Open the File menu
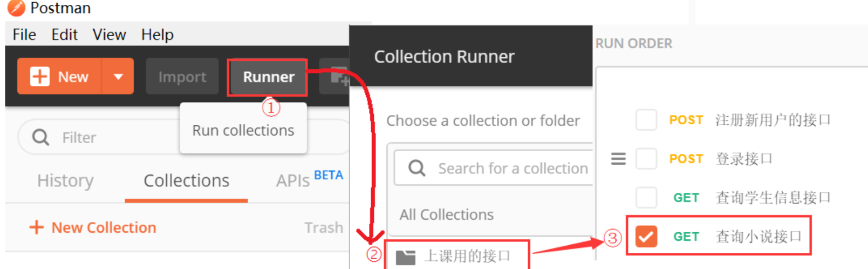Viewport: 868px width, 269px height. coord(24,35)
